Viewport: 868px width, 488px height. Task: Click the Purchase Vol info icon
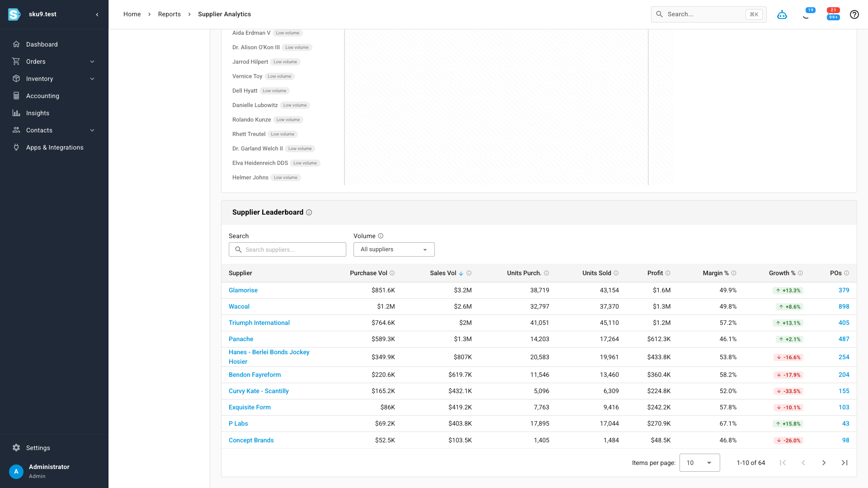(x=392, y=273)
